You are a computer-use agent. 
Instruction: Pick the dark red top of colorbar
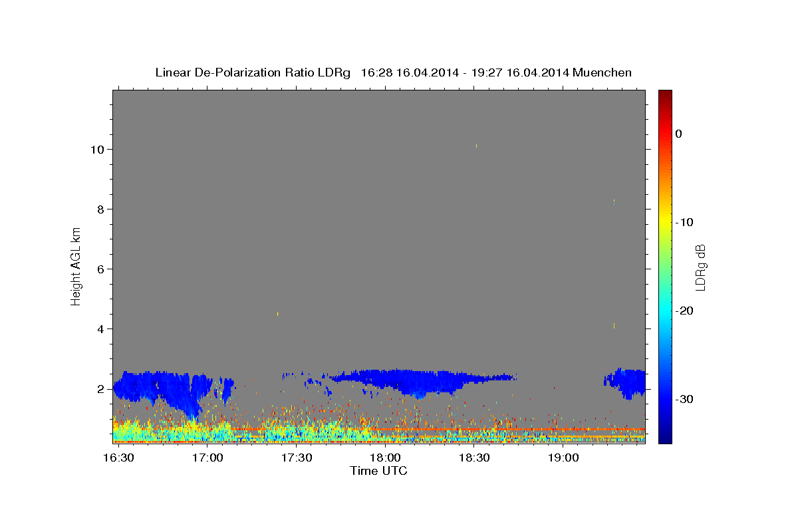pos(665,95)
